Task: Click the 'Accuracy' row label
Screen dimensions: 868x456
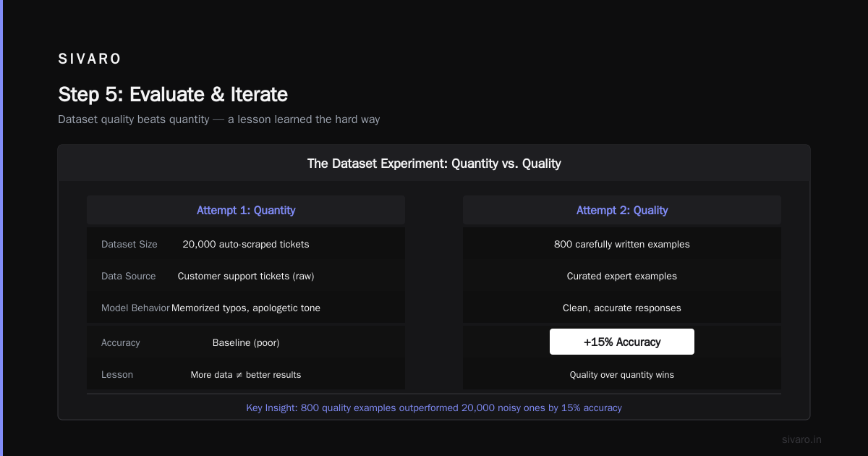Action: tap(121, 343)
